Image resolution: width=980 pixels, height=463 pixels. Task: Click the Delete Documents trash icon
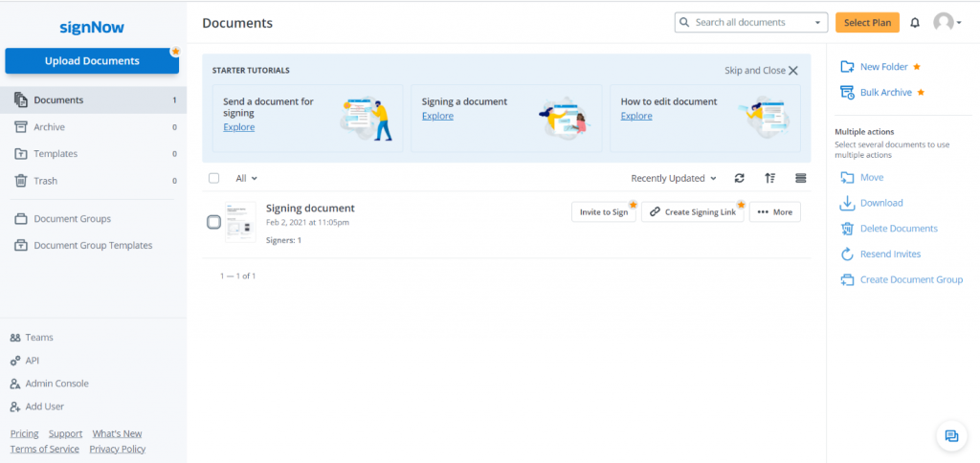847,229
